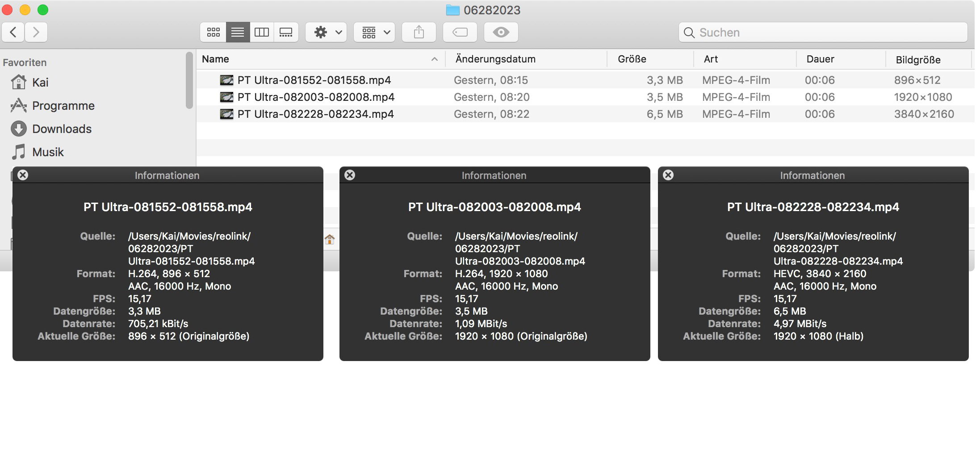Click the edit tags button
The height and width of the screenshot is (457, 980).
[460, 32]
